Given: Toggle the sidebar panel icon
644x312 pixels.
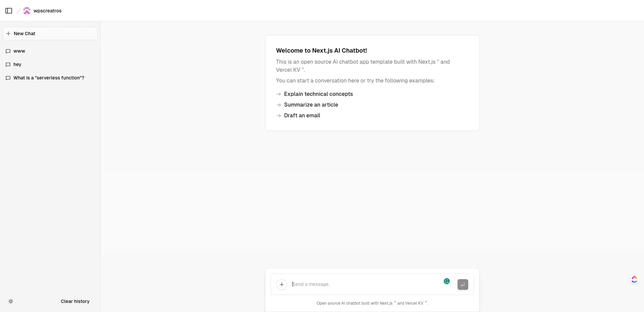Looking at the screenshot, I should pyautogui.click(x=9, y=11).
